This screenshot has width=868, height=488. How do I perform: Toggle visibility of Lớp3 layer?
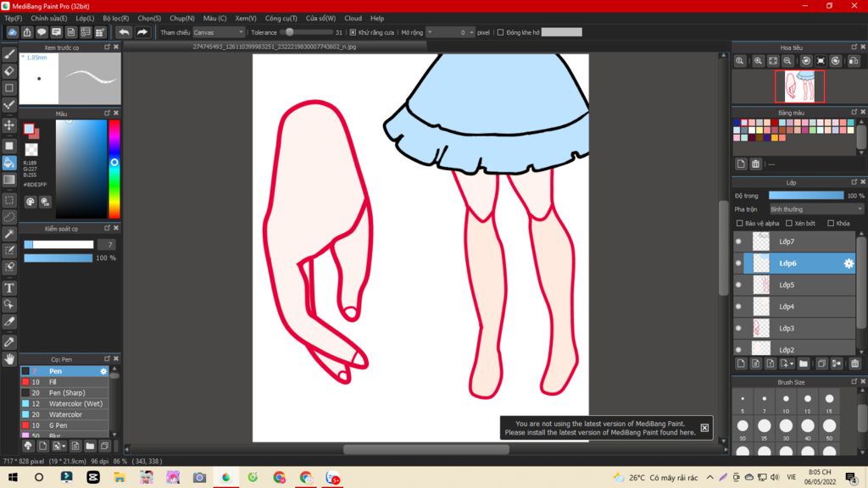tap(738, 328)
